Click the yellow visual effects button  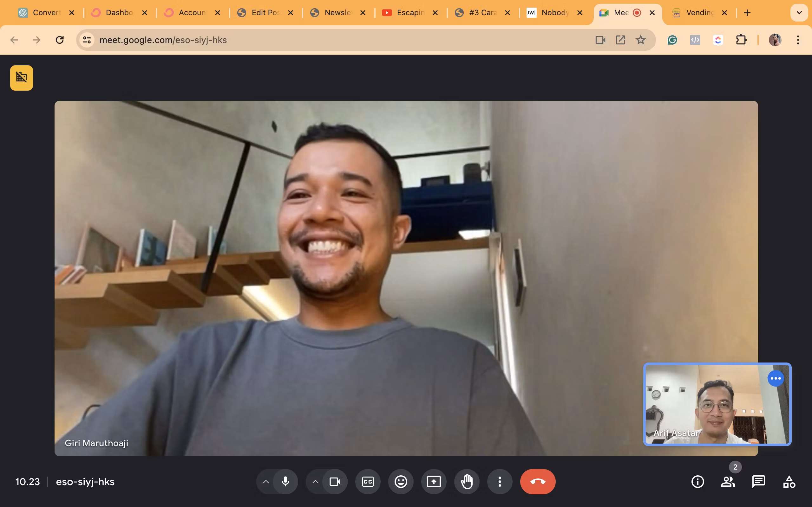(x=22, y=78)
